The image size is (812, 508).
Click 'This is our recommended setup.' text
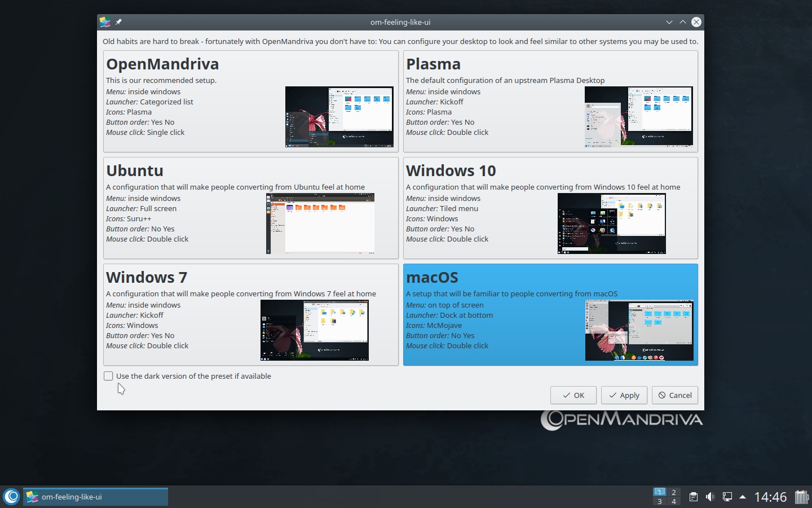click(x=161, y=80)
